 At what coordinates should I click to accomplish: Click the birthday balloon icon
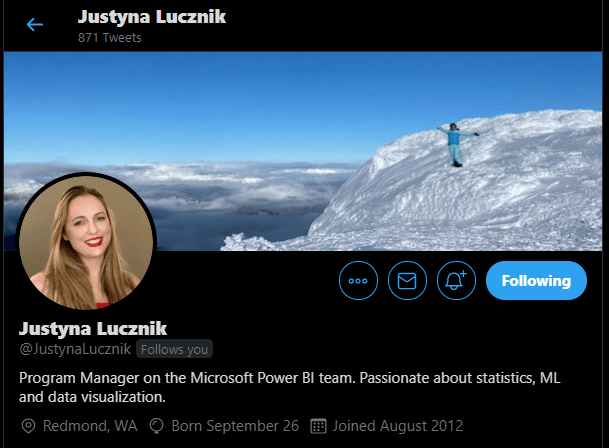(157, 426)
